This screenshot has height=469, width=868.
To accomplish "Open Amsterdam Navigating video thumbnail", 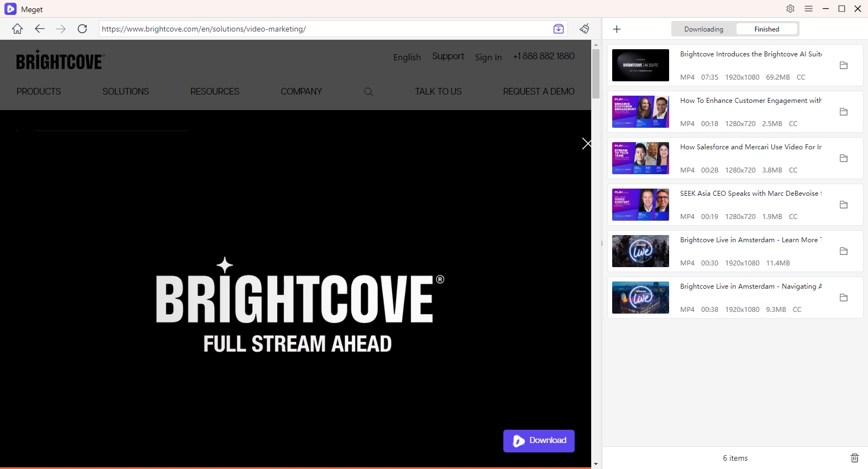I will 640,298.
